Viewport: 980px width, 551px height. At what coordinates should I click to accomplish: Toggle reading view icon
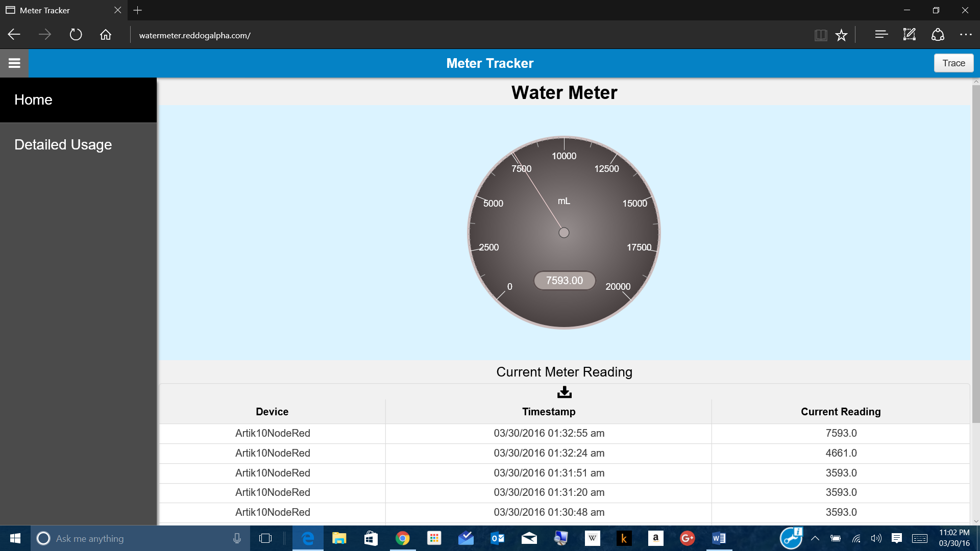click(x=820, y=35)
